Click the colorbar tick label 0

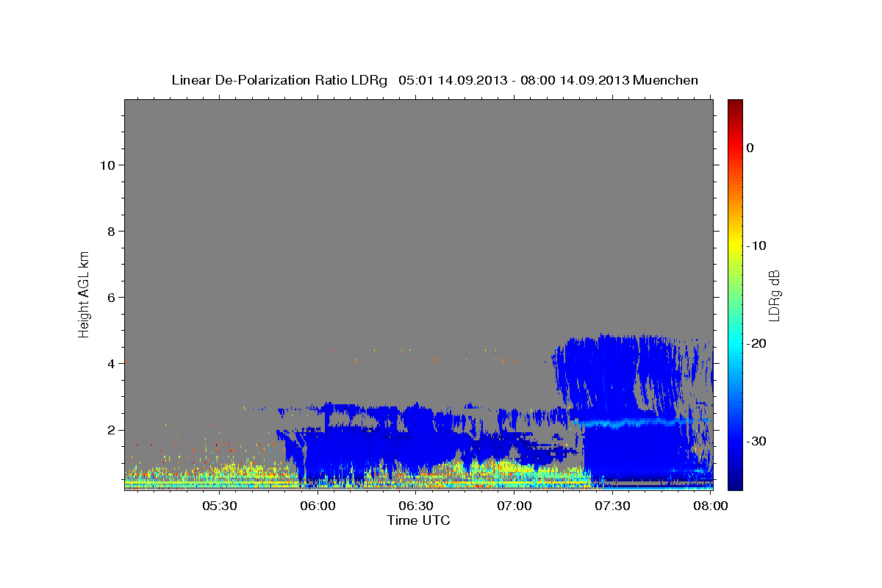point(750,148)
